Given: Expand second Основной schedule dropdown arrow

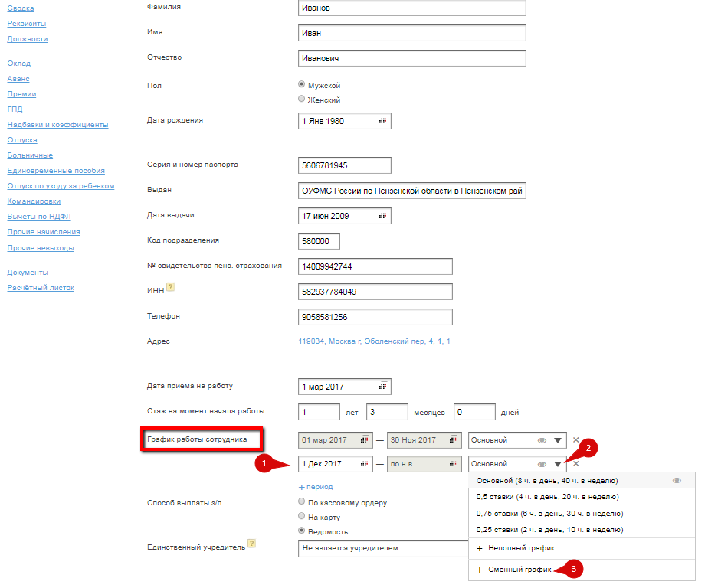Looking at the screenshot, I should pyautogui.click(x=558, y=464).
